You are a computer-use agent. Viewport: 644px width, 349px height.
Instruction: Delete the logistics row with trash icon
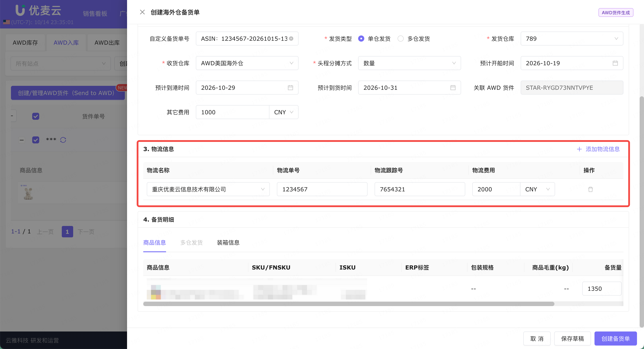click(591, 189)
